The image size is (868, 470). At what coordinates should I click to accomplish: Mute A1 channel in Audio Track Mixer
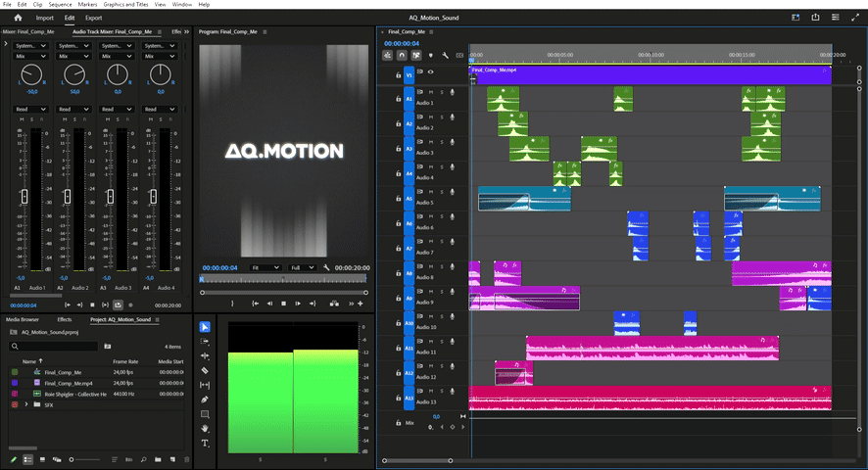pyautogui.click(x=23, y=119)
